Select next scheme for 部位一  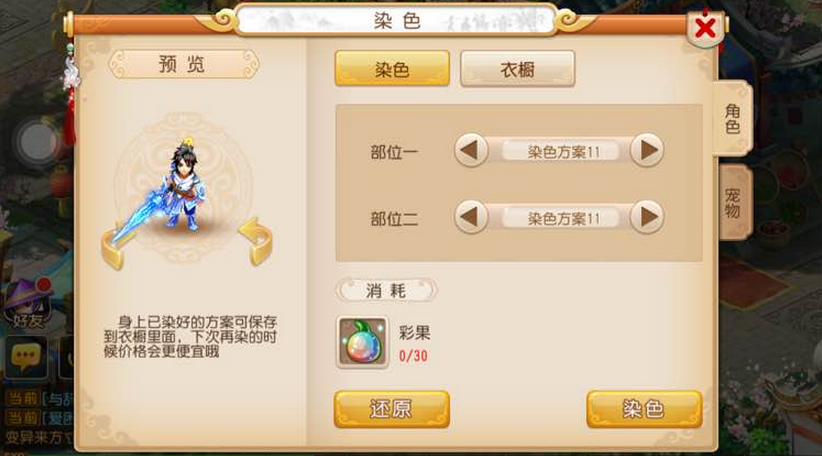pos(647,150)
